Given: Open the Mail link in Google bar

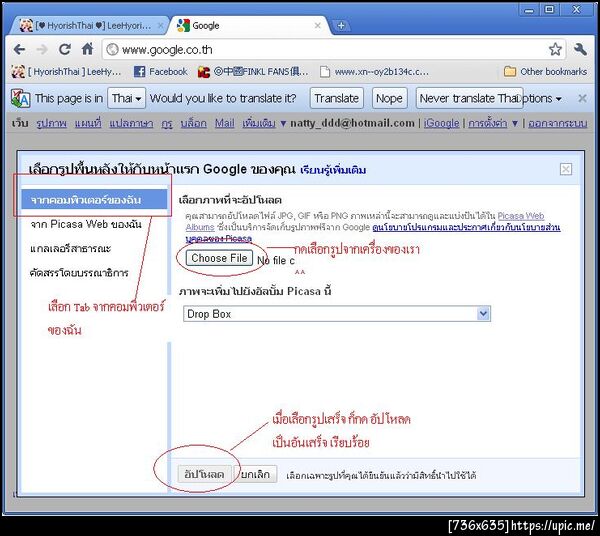Looking at the screenshot, I should pyautogui.click(x=225, y=123).
